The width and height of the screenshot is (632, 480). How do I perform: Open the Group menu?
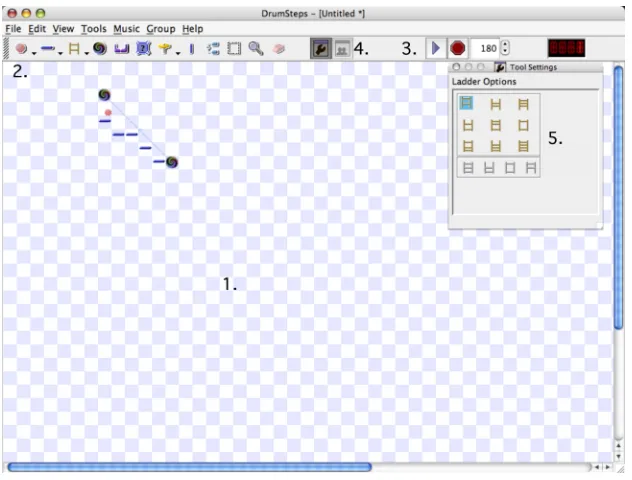click(161, 29)
